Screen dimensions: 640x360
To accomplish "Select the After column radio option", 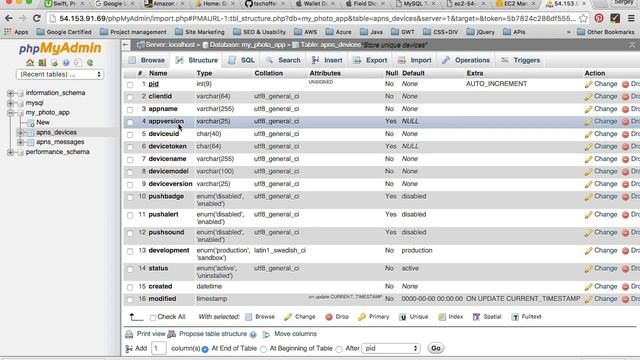I will click(339, 349).
